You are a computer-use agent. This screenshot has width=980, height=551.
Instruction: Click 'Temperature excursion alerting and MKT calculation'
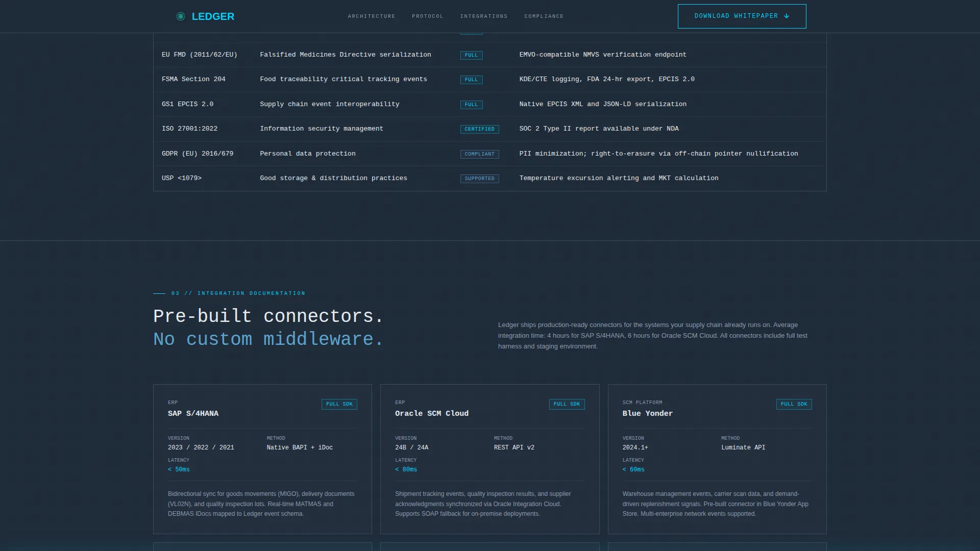click(619, 178)
